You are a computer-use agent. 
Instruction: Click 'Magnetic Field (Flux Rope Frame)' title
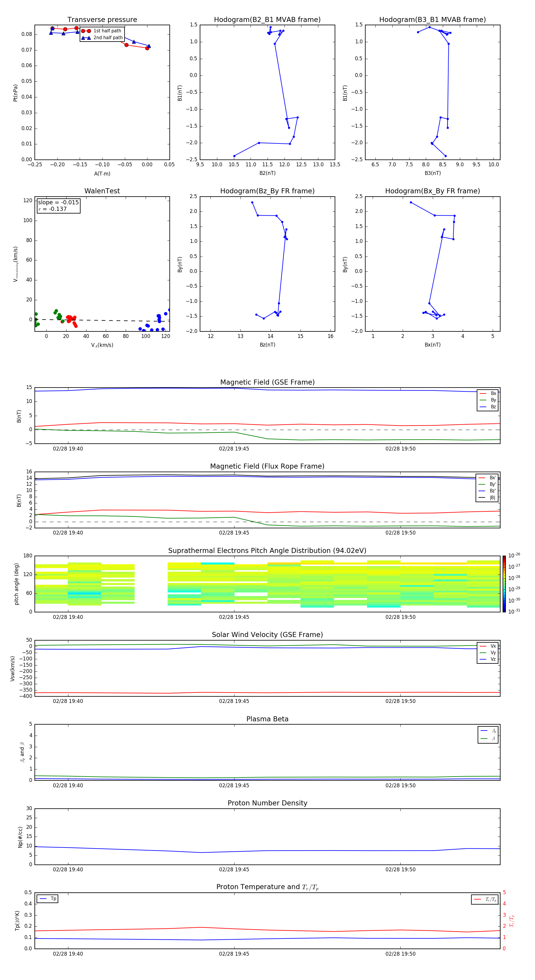pos(267,467)
